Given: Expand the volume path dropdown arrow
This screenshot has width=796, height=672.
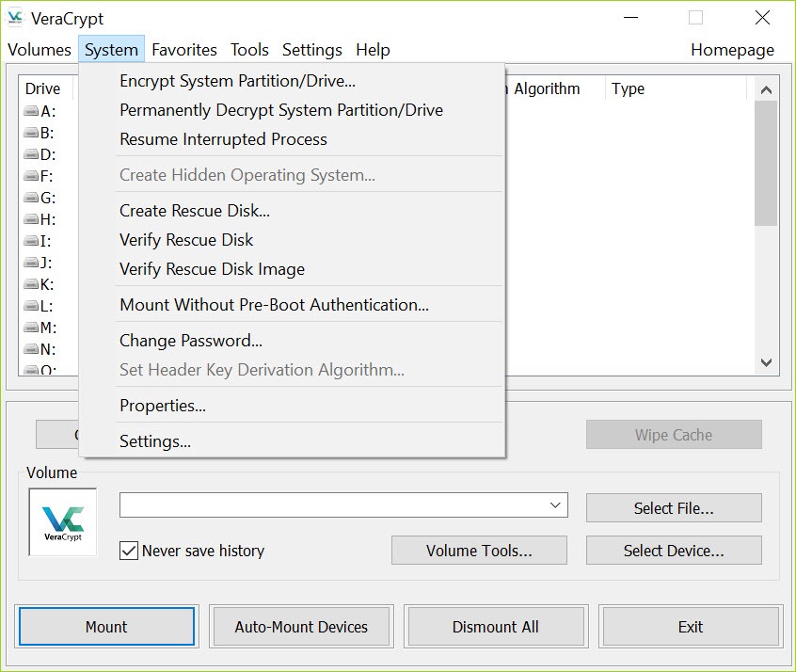Looking at the screenshot, I should pyautogui.click(x=555, y=504).
